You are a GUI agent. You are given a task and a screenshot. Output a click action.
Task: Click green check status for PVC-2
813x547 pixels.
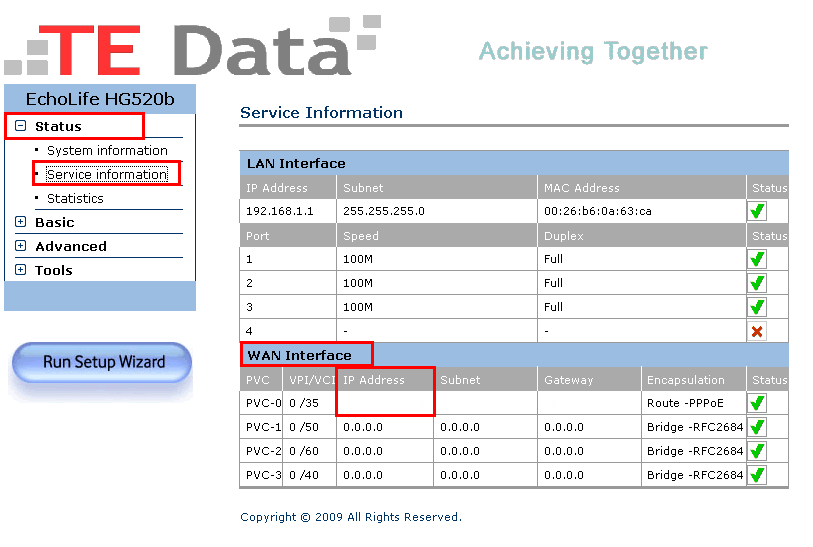(x=757, y=451)
